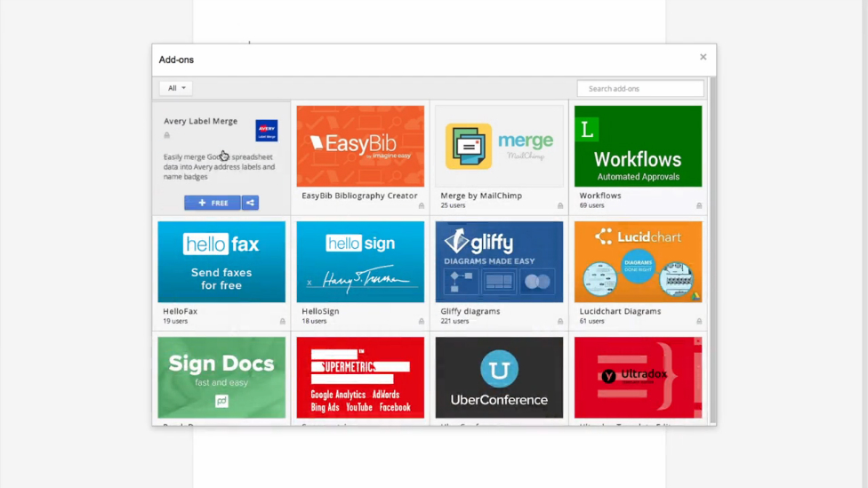Click the lock icon on HelloFax card
868x488 pixels.
click(x=282, y=322)
